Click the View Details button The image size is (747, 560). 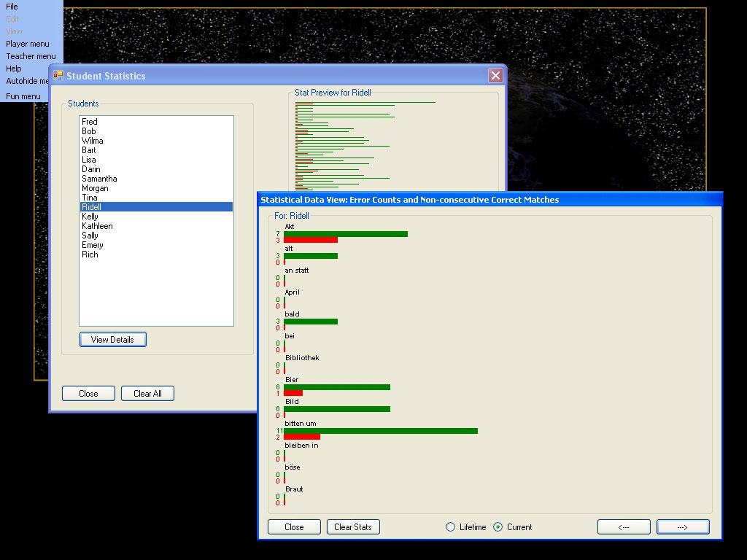click(x=112, y=340)
